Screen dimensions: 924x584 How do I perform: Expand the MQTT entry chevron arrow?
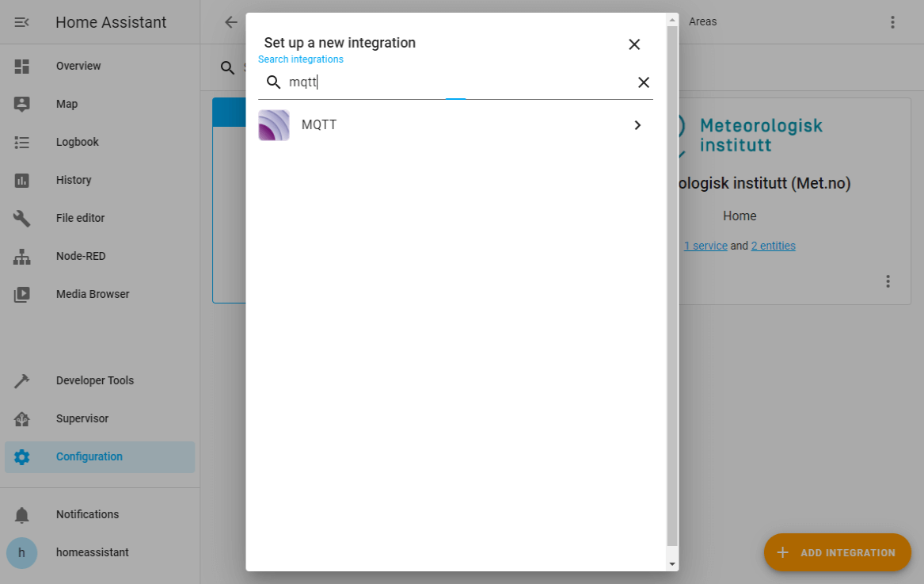point(637,125)
